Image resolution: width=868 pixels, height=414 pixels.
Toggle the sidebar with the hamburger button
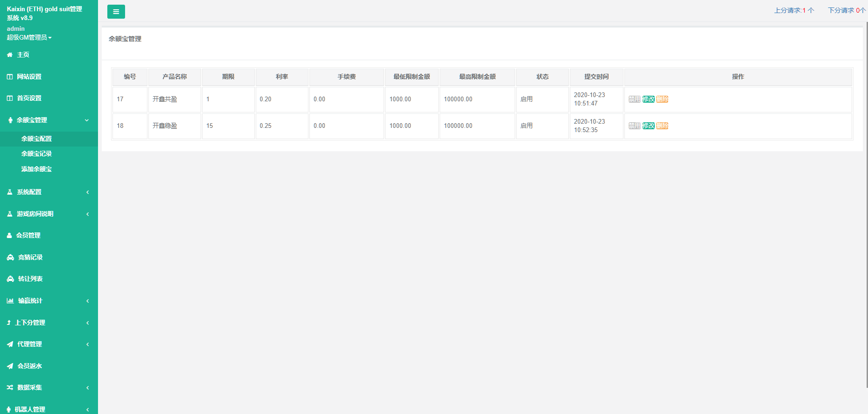pyautogui.click(x=116, y=12)
